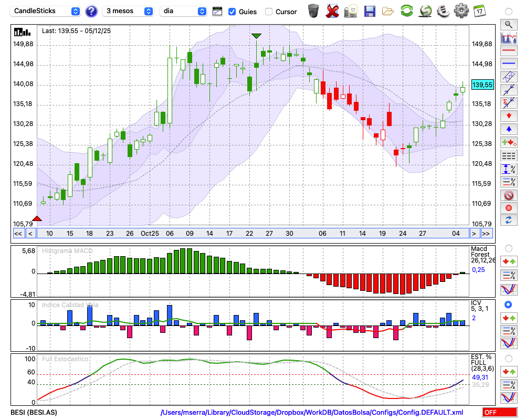Select the sigma regression line tool
This screenshot has width=525, height=420.
[x=509, y=102]
